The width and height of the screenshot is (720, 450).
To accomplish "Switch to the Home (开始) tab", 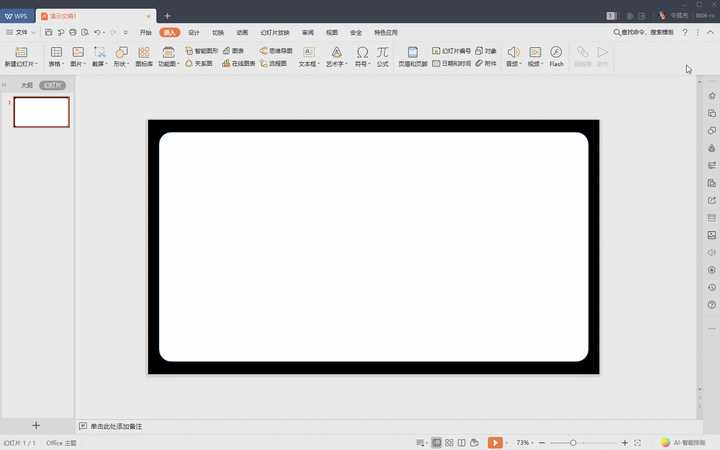I will click(146, 32).
